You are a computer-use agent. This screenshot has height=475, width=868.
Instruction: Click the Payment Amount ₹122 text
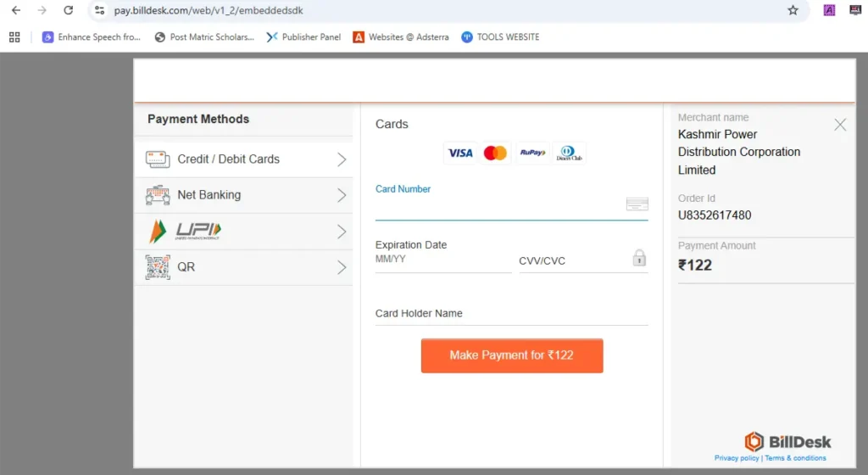[x=695, y=265]
